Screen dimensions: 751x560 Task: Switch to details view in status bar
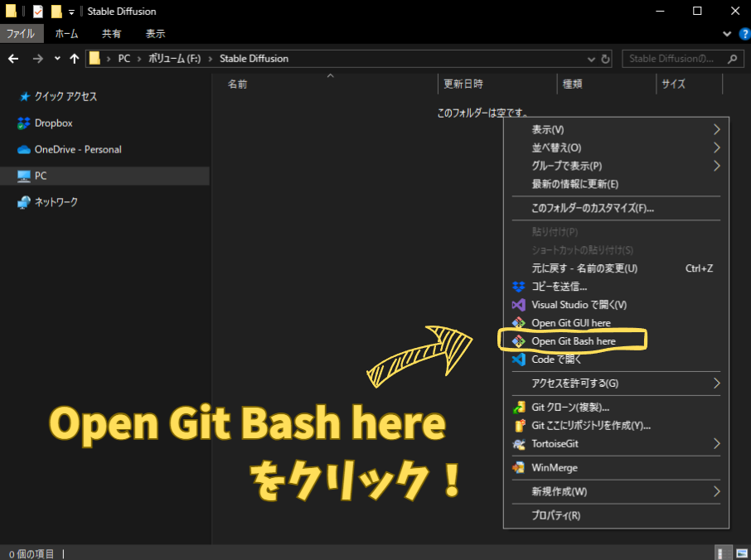(x=722, y=553)
